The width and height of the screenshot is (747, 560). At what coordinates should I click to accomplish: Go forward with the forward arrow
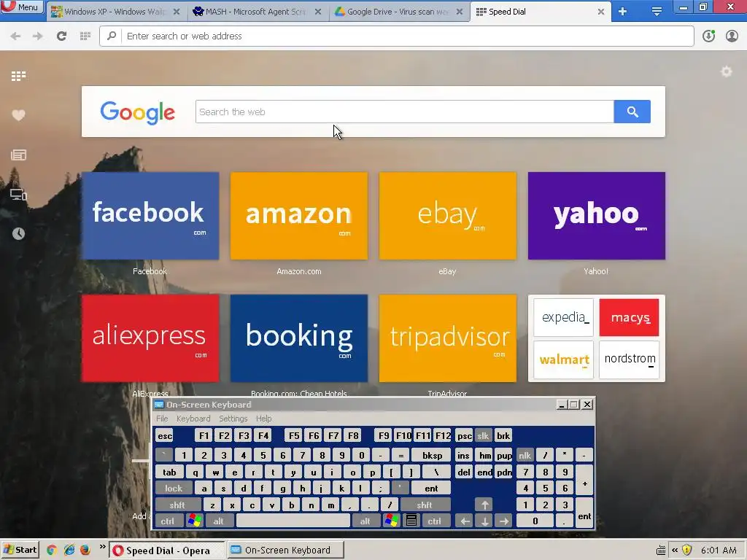[x=38, y=36]
